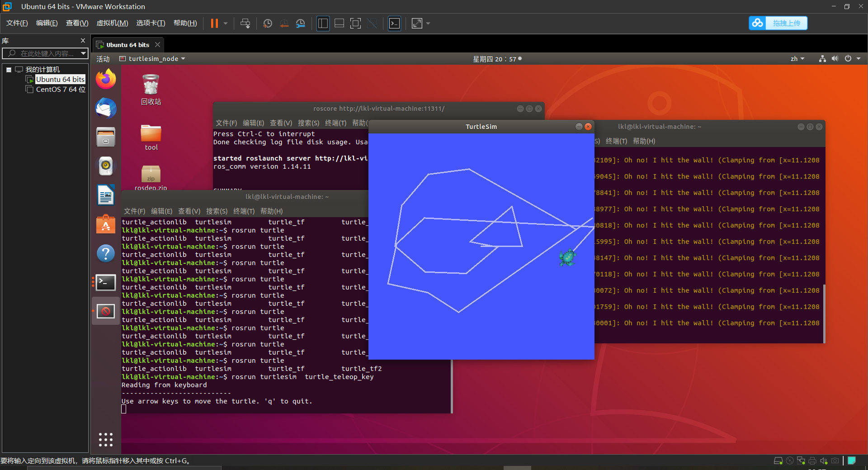Click the VMware status bar sound device icon
This screenshot has height=470, width=868.
[824, 461]
